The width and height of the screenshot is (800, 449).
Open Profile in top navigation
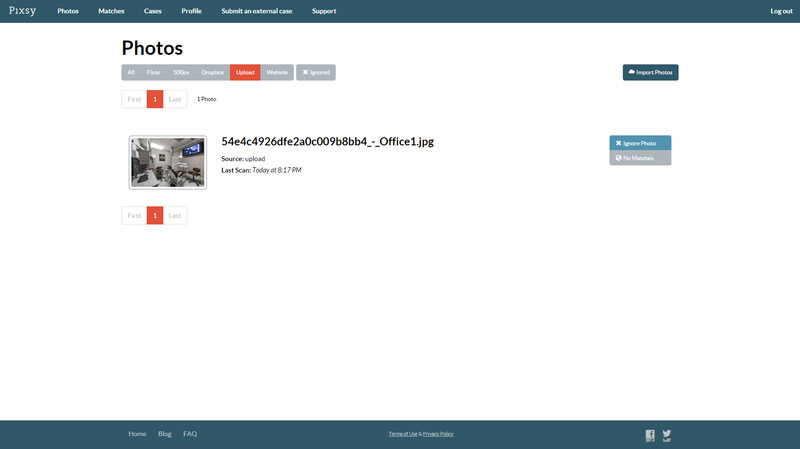(191, 11)
